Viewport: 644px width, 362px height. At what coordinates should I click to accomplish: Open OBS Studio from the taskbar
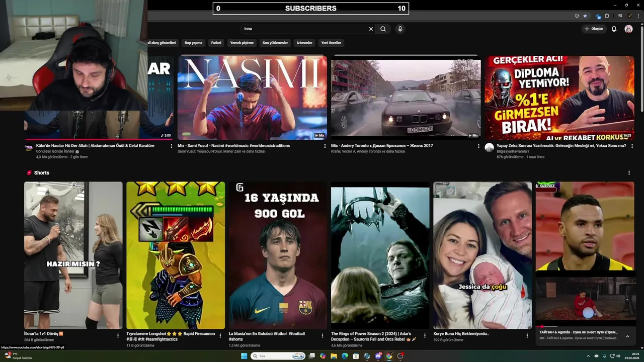click(x=400, y=356)
